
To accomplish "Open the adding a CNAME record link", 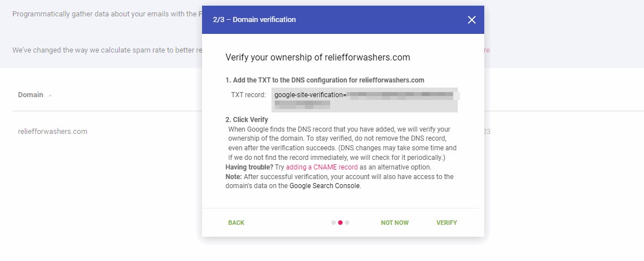I will pos(322,167).
